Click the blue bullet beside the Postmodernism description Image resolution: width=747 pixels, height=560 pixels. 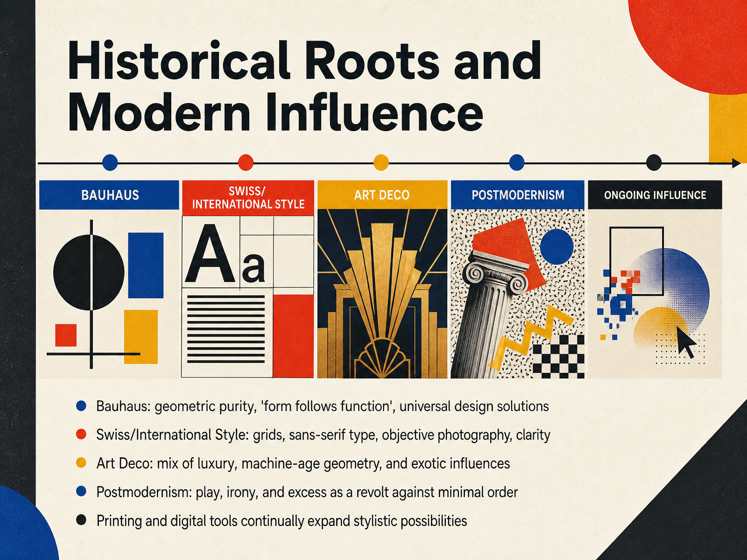point(81,491)
